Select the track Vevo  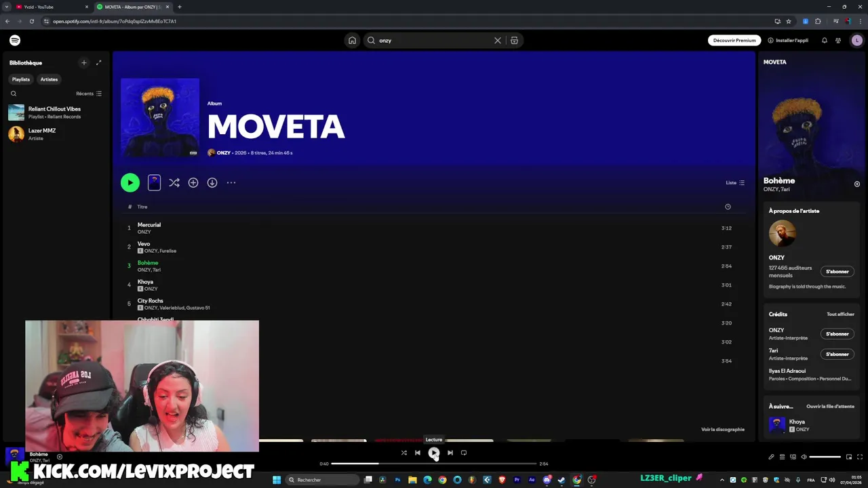144,244
